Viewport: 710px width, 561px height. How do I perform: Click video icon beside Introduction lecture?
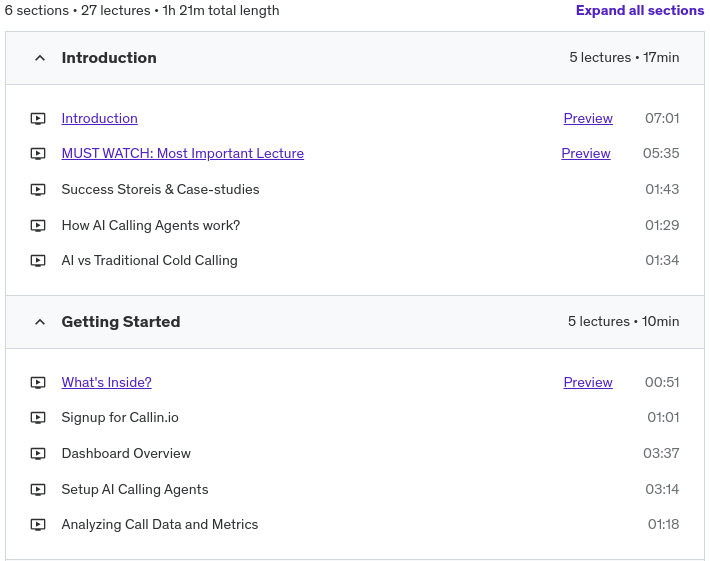coord(38,118)
